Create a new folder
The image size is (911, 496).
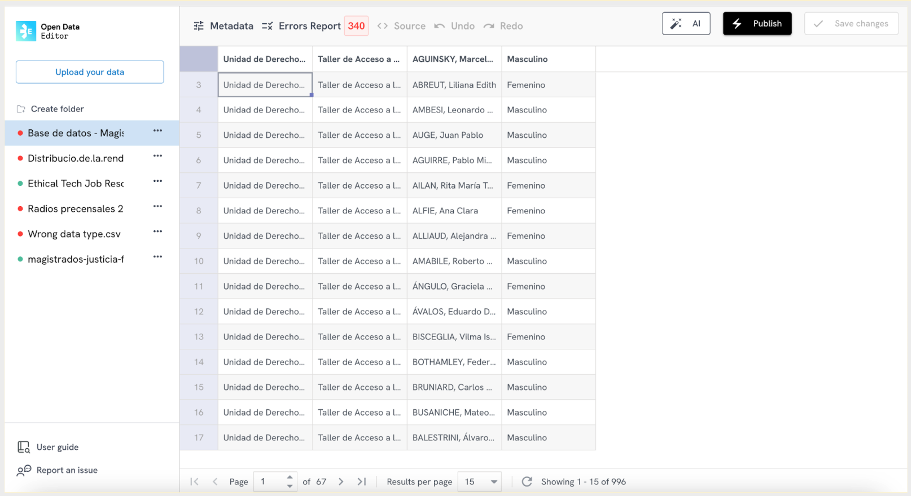pos(51,109)
